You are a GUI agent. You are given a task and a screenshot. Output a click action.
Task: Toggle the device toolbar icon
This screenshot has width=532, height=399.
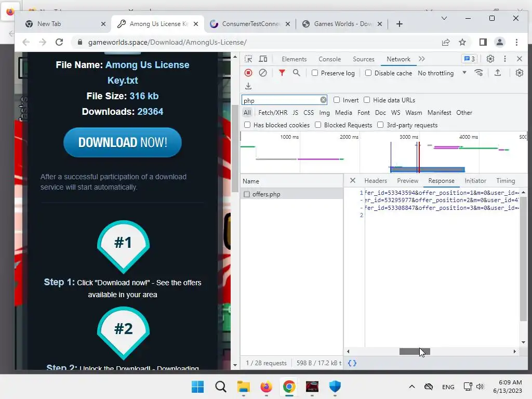263,59
